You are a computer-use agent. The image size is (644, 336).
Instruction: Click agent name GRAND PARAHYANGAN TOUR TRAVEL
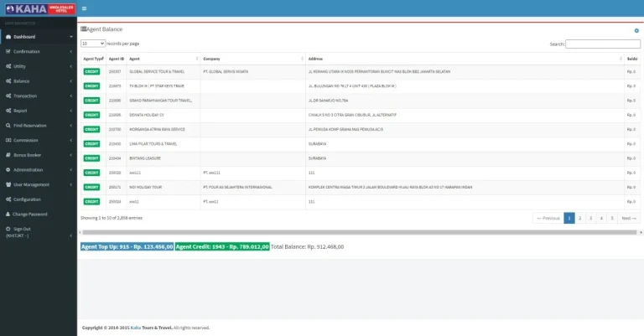click(x=161, y=101)
